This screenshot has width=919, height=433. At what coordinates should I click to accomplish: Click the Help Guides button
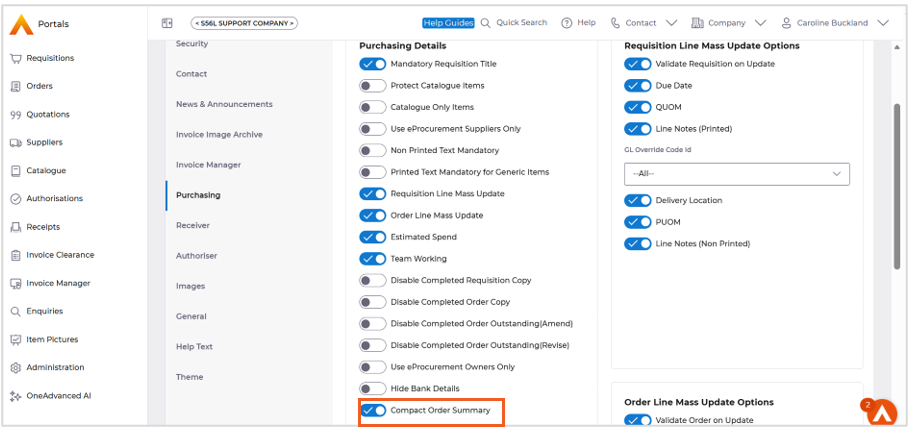pyautogui.click(x=447, y=23)
